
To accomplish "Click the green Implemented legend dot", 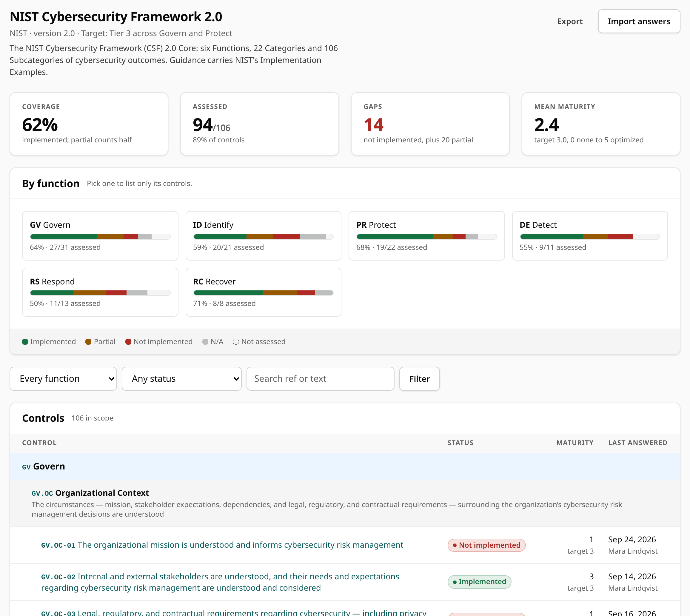I will click(25, 341).
